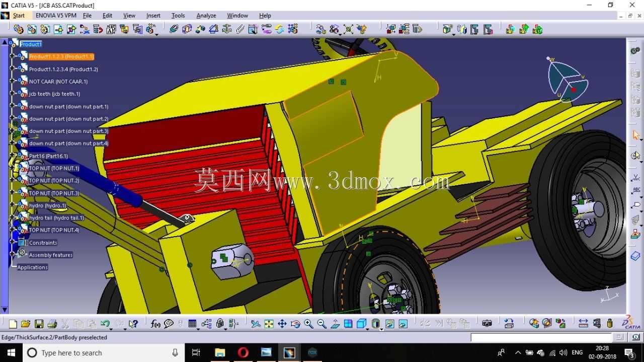Toggle the Hide/Show tool
The image size is (644, 362).
[x=389, y=324]
